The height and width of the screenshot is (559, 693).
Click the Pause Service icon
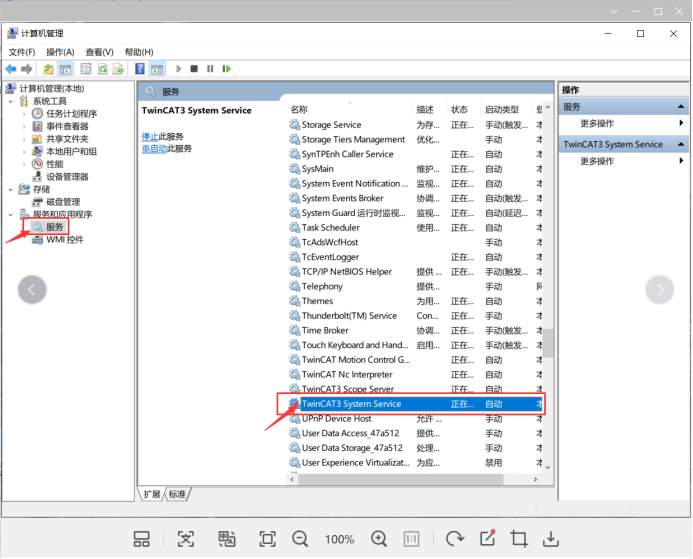210,69
